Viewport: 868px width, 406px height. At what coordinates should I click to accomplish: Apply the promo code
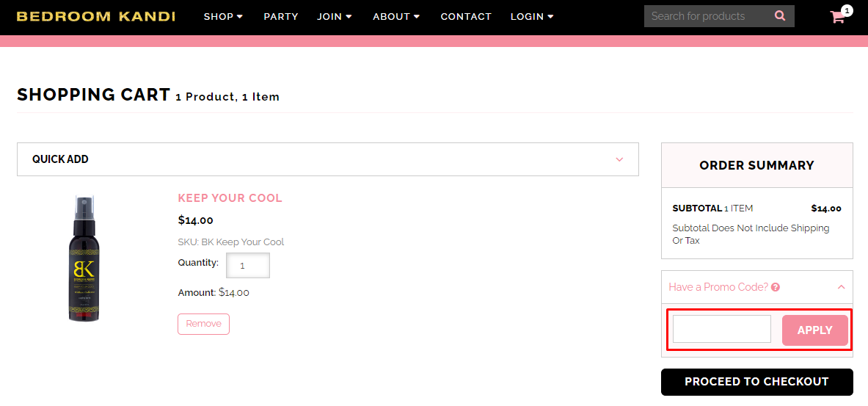[815, 330]
